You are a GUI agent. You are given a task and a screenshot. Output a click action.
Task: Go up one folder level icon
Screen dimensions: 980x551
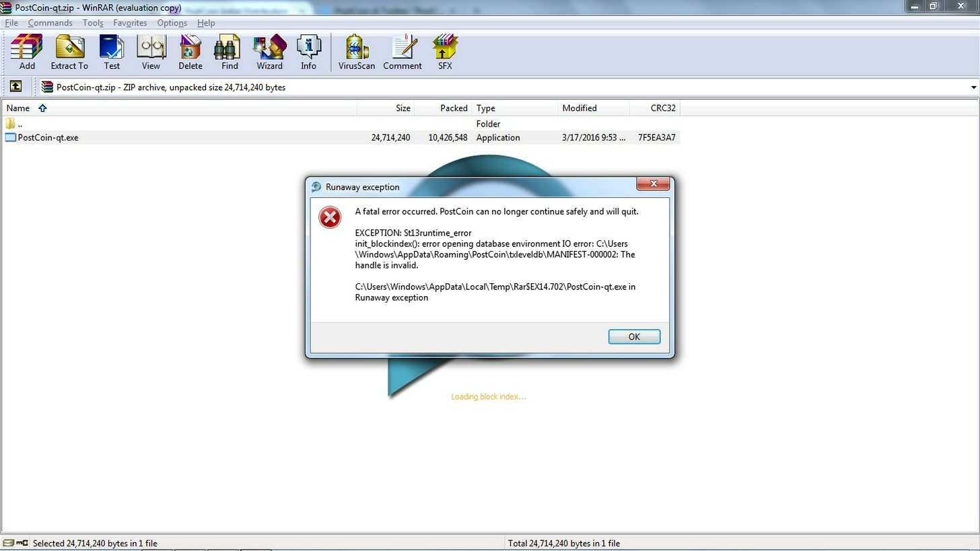point(15,87)
